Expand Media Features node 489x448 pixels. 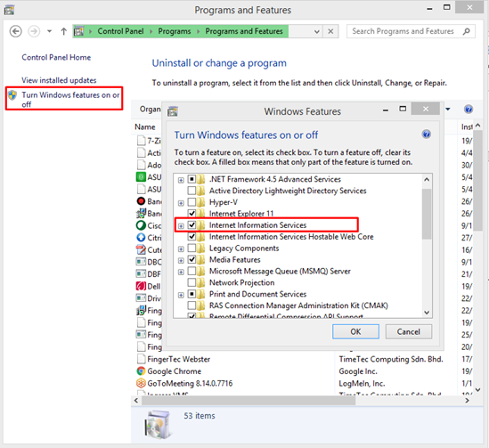point(181,260)
